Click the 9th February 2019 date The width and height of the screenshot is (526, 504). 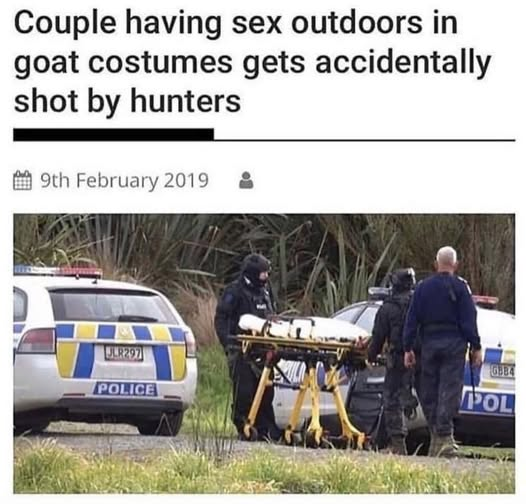pyautogui.click(x=124, y=181)
